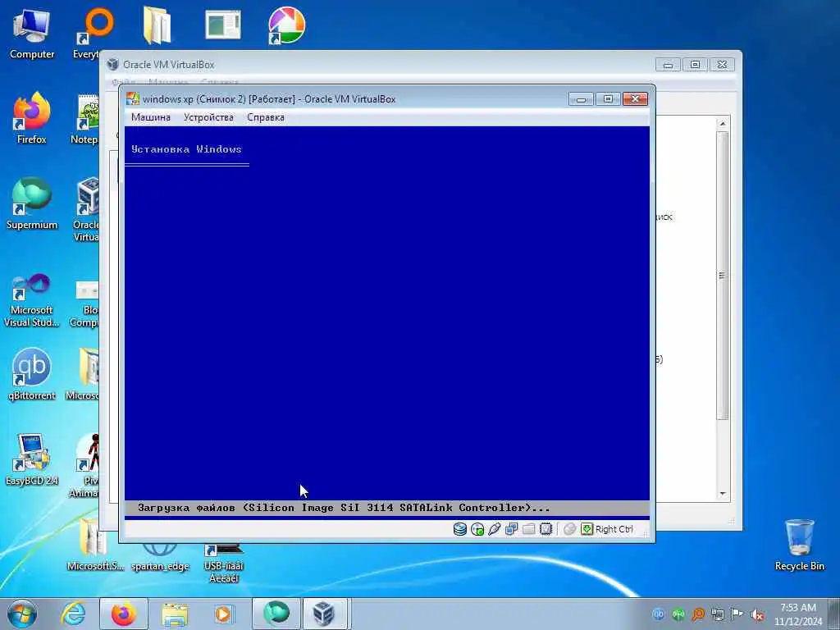
Task: Click the VirtualBox taskbar button
Action: coord(325,614)
